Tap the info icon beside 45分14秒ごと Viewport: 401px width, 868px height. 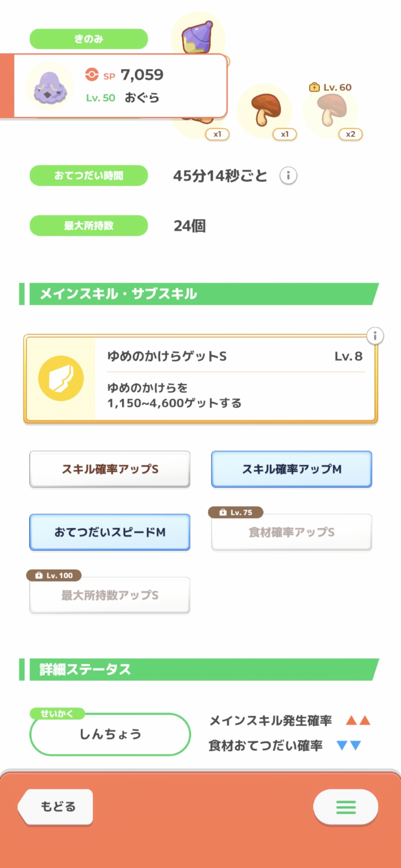pos(288,176)
